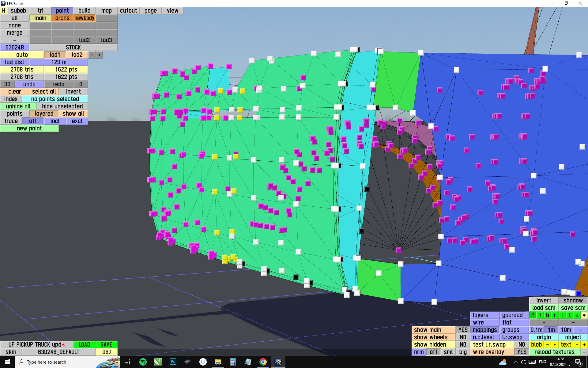Toggle show hidden NO setting
The image size is (588, 368).
coord(462,344)
